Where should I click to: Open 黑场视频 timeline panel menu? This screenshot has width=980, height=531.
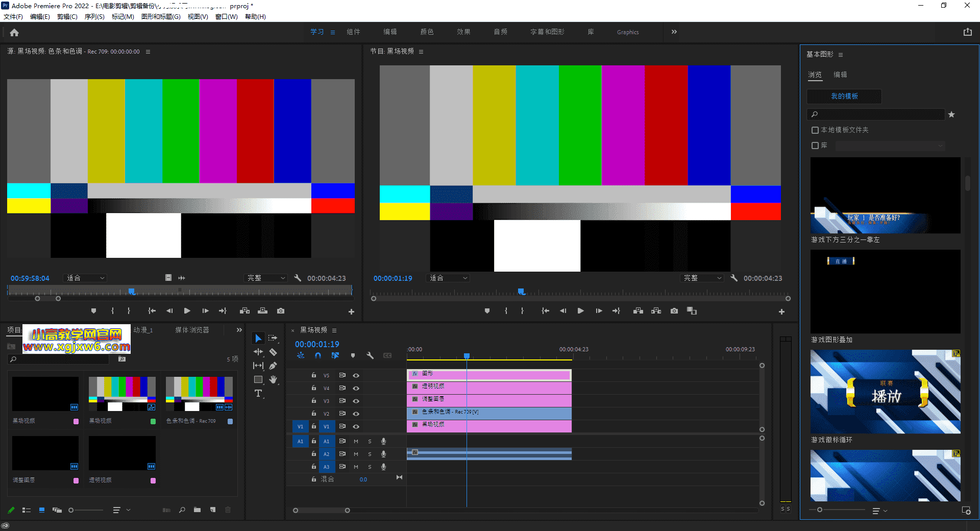click(334, 330)
